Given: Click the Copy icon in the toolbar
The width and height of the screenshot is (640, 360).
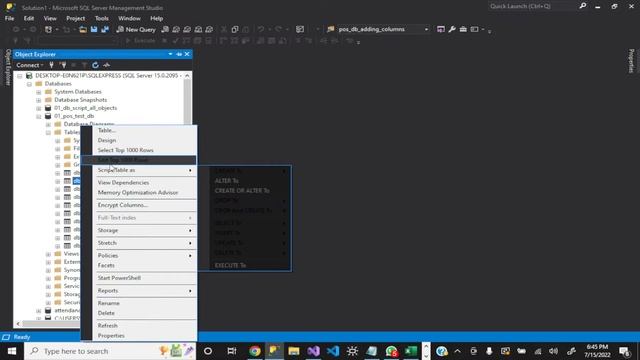Looking at the screenshot, I should [235, 29].
